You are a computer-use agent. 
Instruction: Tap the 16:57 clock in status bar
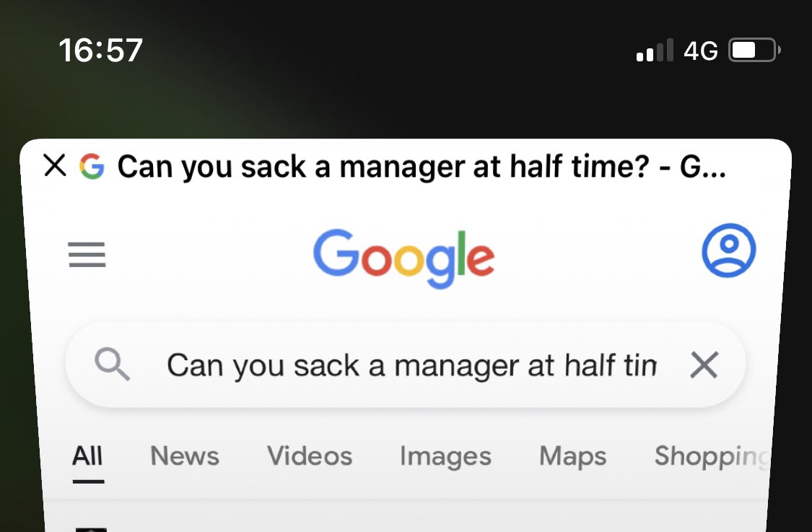[100, 51]
